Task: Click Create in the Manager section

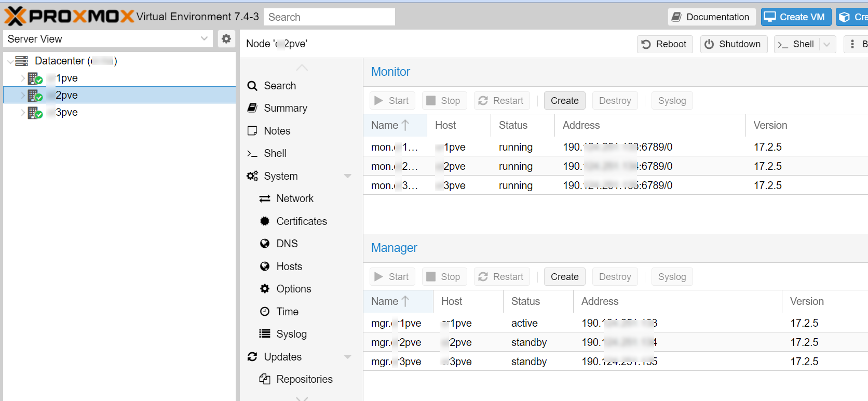Action: [564, 277]
